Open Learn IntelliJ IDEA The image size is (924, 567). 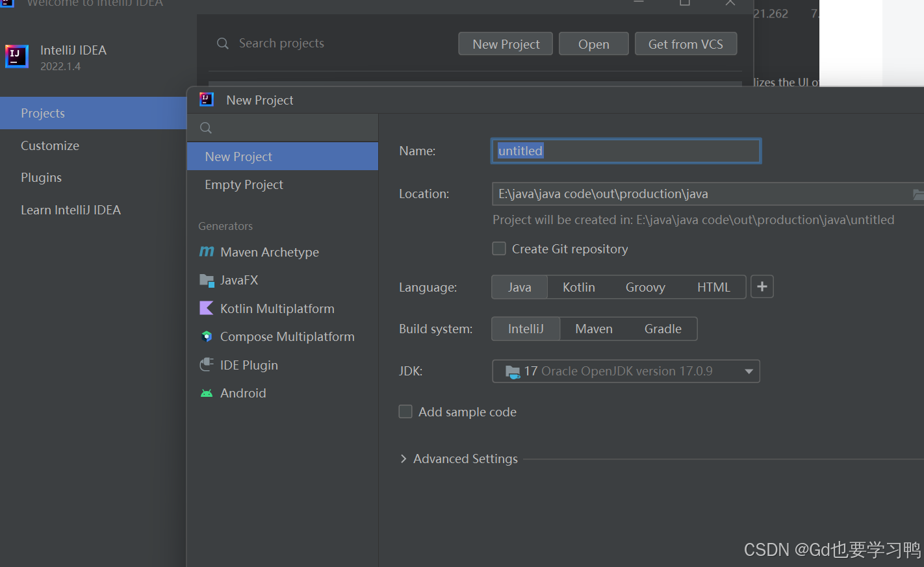click(71, 210)
